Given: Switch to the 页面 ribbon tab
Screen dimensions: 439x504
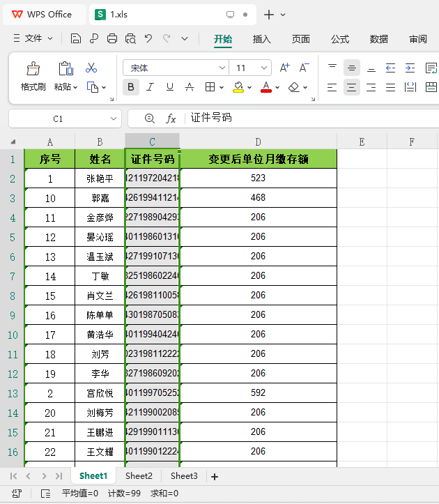Looking at the screenshot, I should 301,39.
